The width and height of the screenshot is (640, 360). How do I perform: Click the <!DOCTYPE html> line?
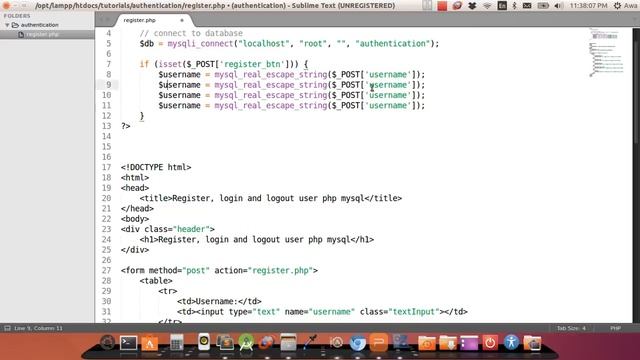[x=156, y=167]
